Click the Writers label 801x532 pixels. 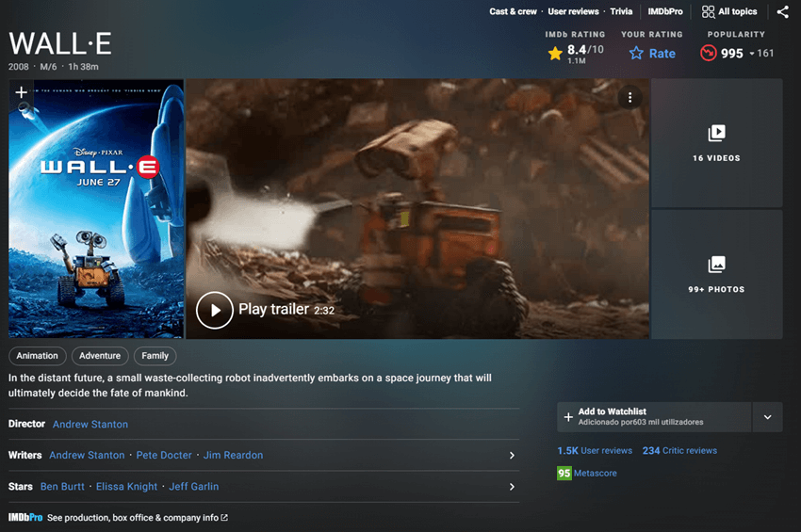(x=25, y=455)
